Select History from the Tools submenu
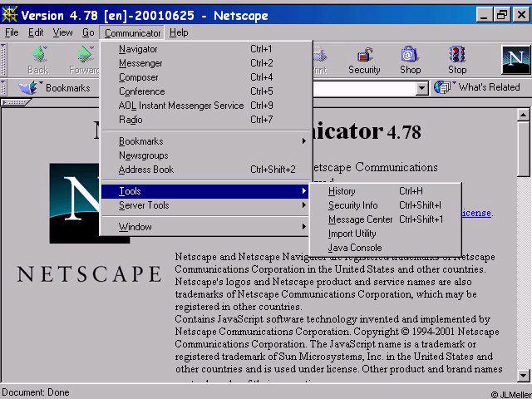 point(386,191)
